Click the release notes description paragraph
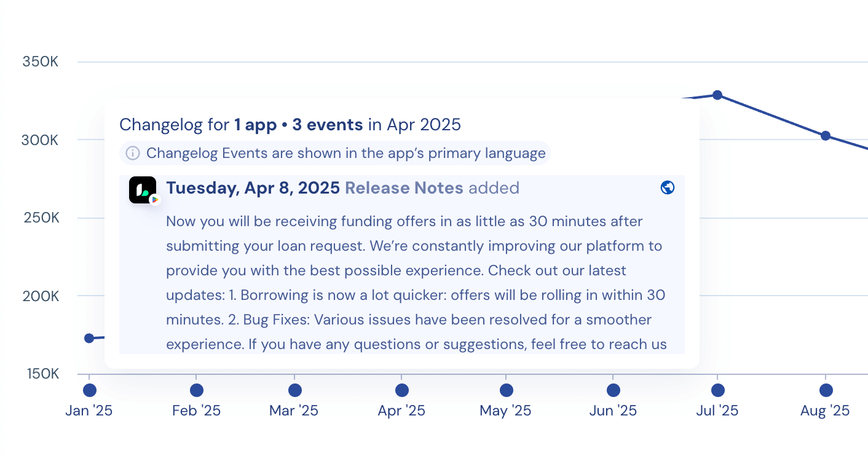The image size is (868, 456). pyautogui.click(x=416, y=283)
